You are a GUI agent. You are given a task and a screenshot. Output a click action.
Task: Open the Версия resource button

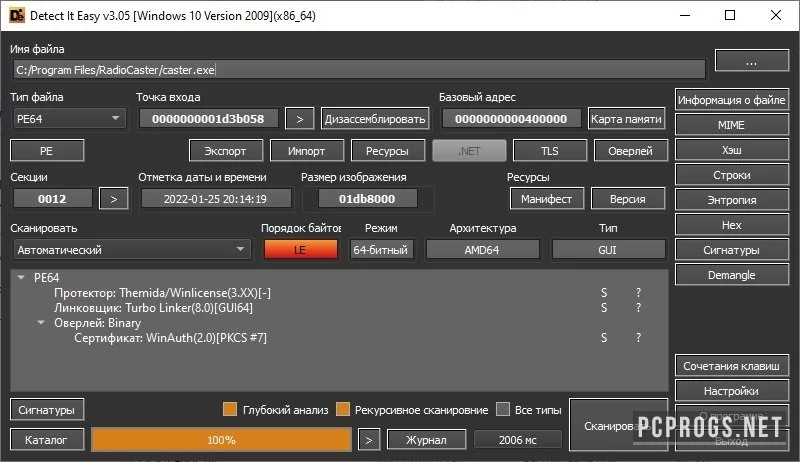[x=628, y=198]
